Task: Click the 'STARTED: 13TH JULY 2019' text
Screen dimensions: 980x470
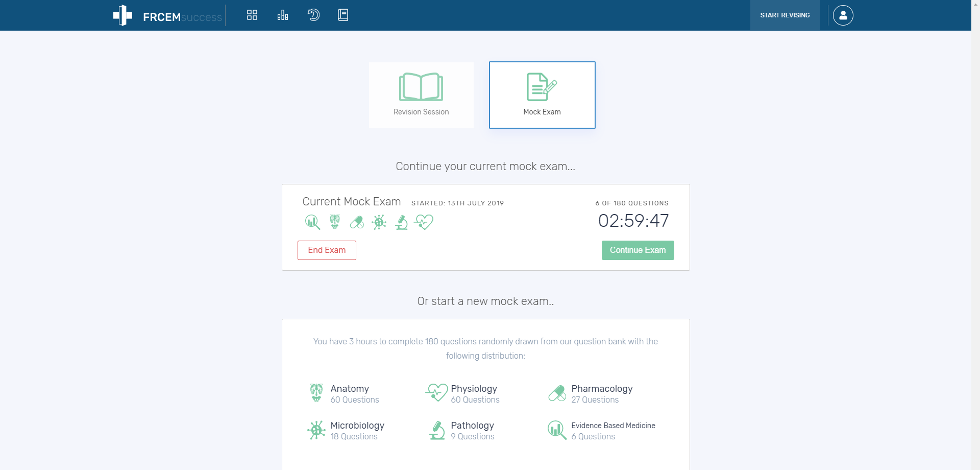Action: point(458,203)
